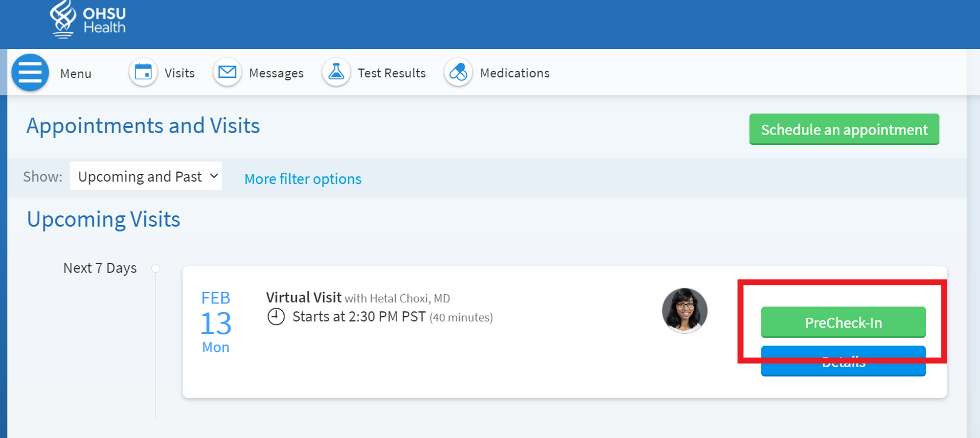Click the Visits calendar icon
Screen dimensions: 980x438
click(x=143, y=72)
